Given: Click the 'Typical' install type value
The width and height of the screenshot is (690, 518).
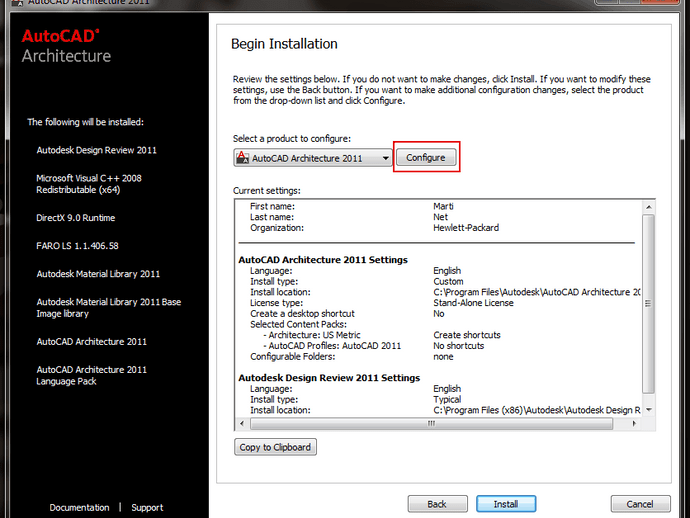Looking at the screenshot, I should (447, 400).
